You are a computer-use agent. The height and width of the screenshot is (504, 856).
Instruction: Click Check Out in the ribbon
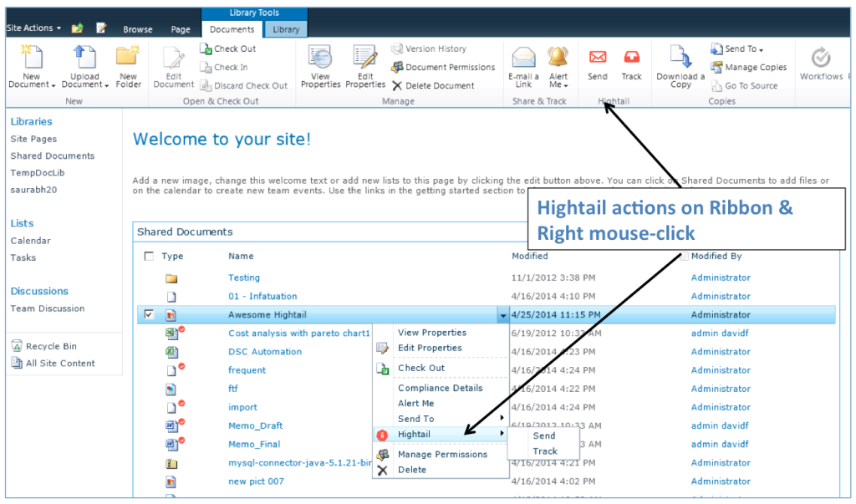tap(228, 48)
